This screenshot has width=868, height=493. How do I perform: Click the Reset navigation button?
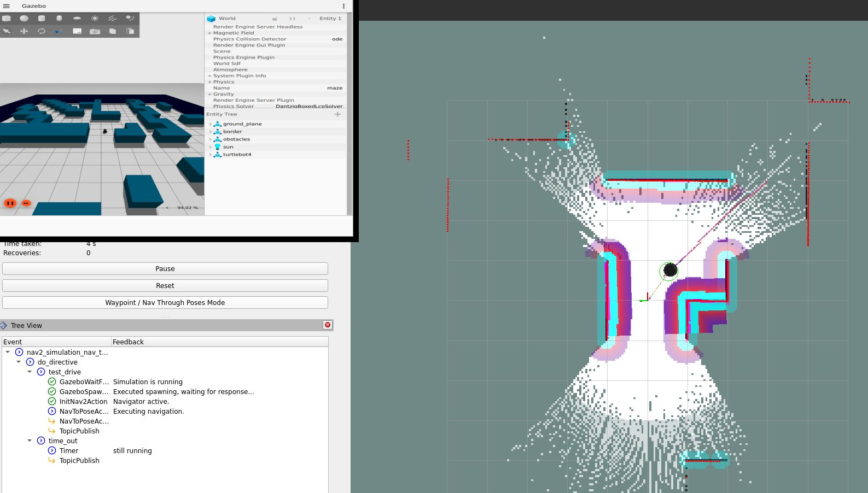tap(165, 286)
